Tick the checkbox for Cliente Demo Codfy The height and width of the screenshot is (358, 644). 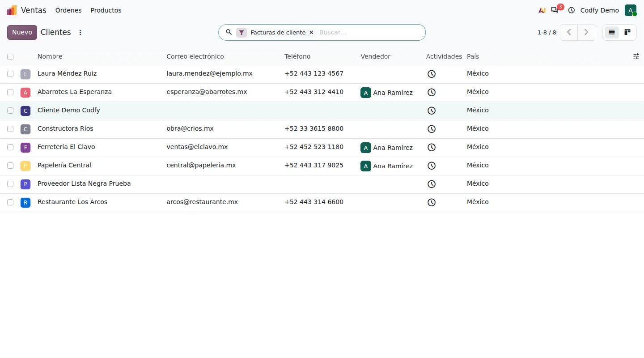pos(10,111)
